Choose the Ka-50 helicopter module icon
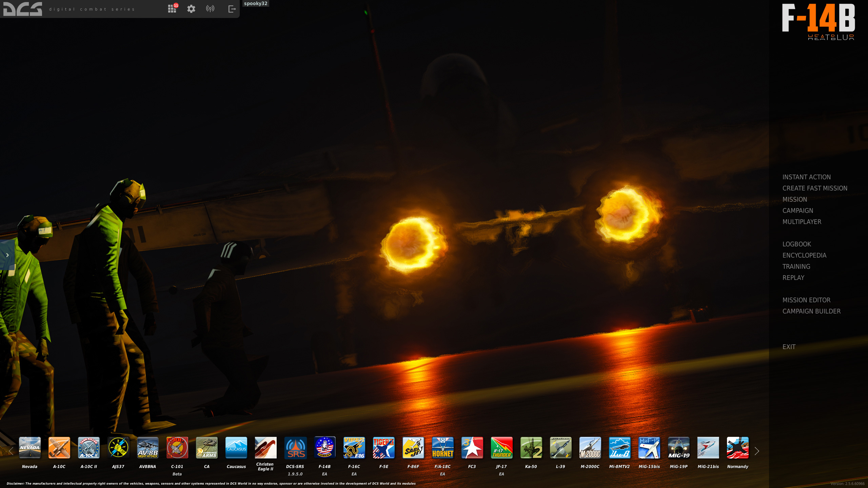 [531, 447]
